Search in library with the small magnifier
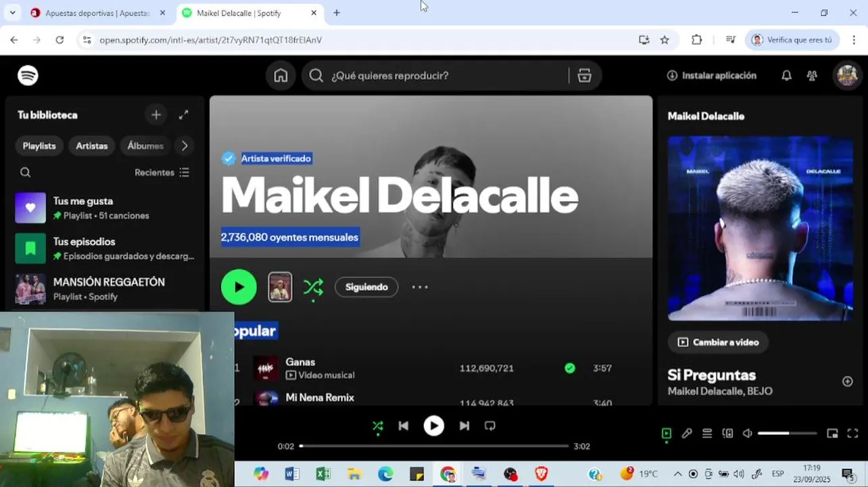This screenshot has width=868, height=487. pos(26,172)
